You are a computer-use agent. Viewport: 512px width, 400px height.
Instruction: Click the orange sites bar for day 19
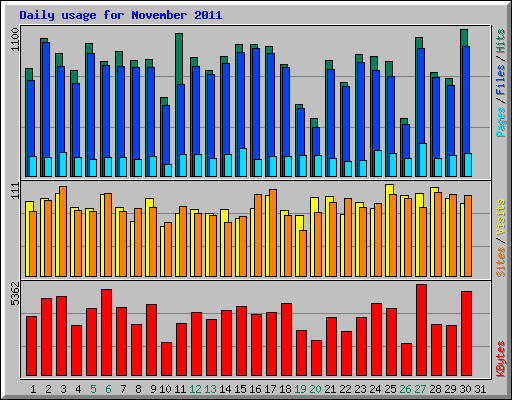[x=303, y=253]
